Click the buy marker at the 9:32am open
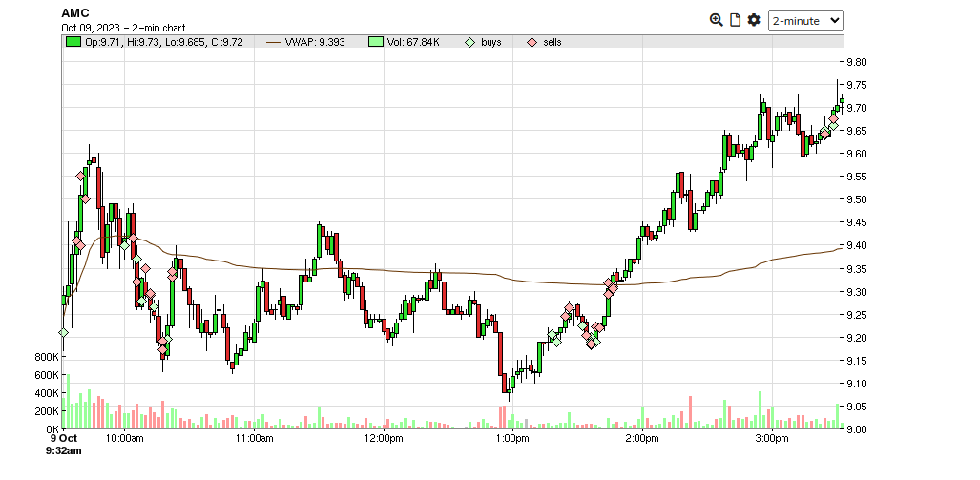Screen dimensions: 980x480 coord(63,332)
